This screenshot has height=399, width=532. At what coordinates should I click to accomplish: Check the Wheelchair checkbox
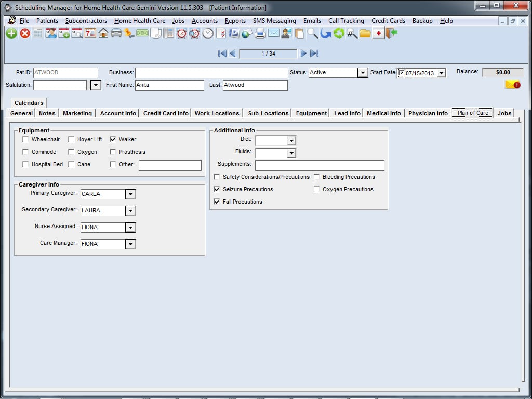point(25,139)
